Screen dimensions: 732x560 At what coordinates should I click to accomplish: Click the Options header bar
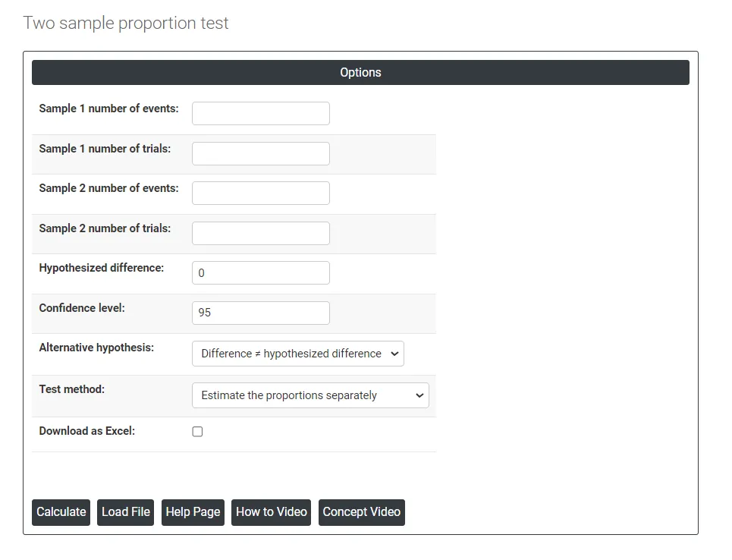click(360, 72)
